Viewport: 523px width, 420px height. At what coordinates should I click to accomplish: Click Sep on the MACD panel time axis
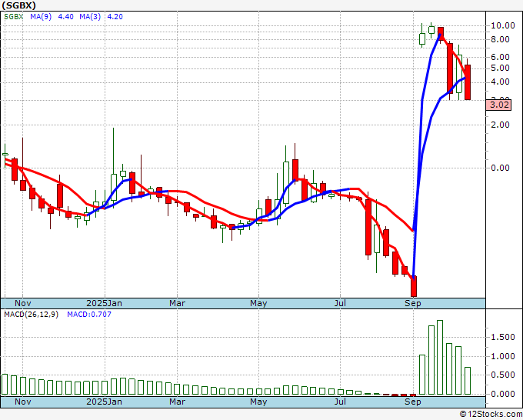pos(413,402)
